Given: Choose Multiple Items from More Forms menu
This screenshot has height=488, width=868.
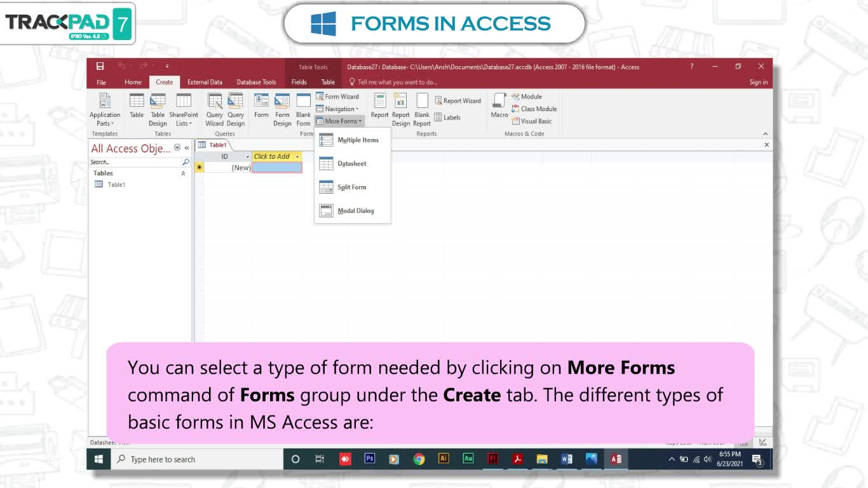Looking at the screenshot, I should point(352,140).
